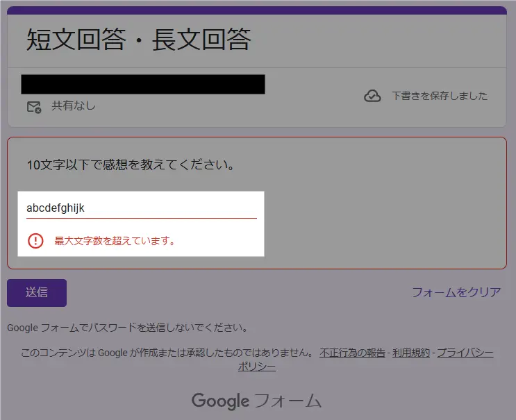Click the 共有なし label

tap(74, 106)
